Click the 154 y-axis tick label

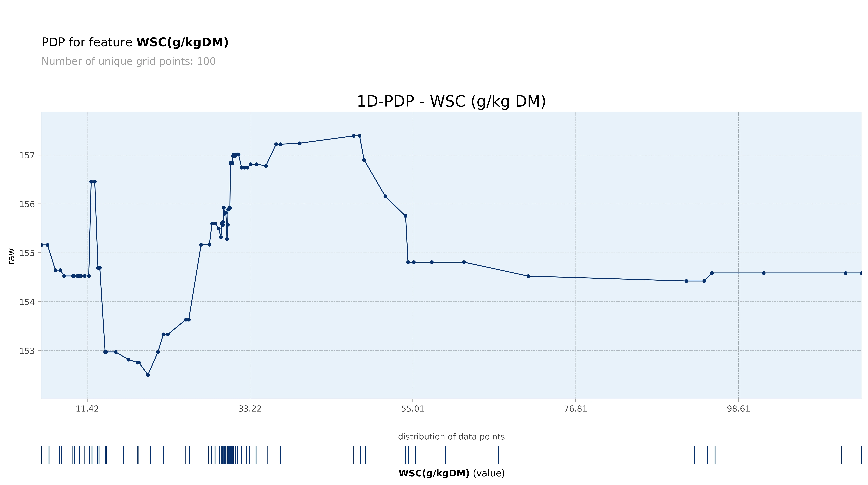27,302
